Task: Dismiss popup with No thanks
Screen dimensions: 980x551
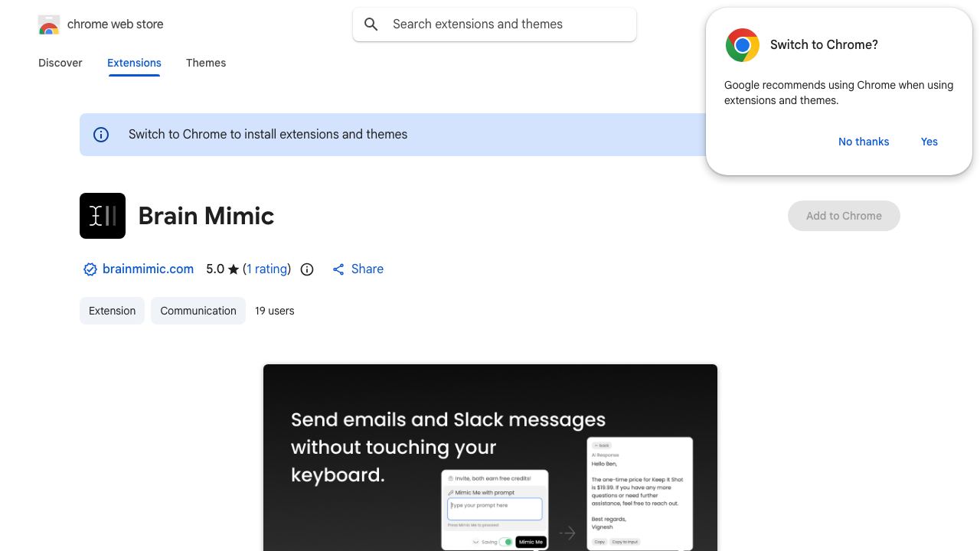Action: coord(864,142)
